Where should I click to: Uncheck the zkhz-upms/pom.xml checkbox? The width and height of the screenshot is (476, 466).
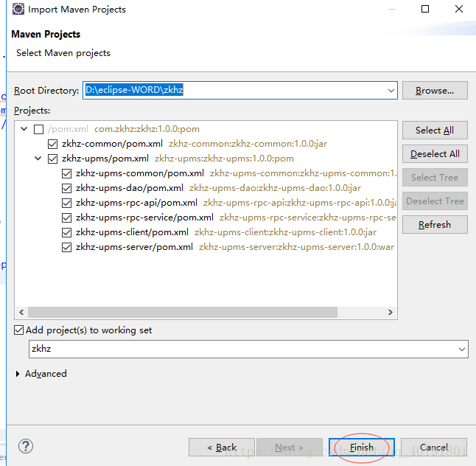(52, 159)
